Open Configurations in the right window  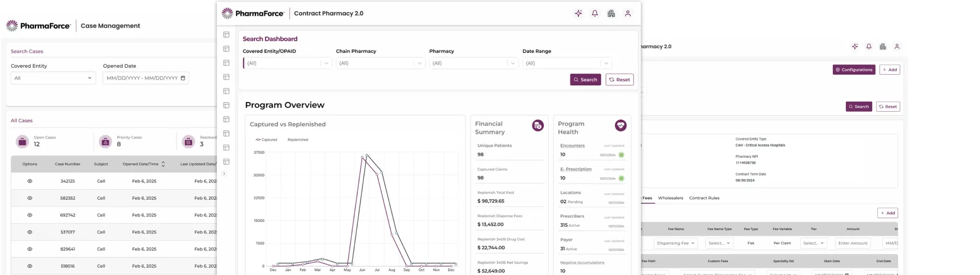854,70
